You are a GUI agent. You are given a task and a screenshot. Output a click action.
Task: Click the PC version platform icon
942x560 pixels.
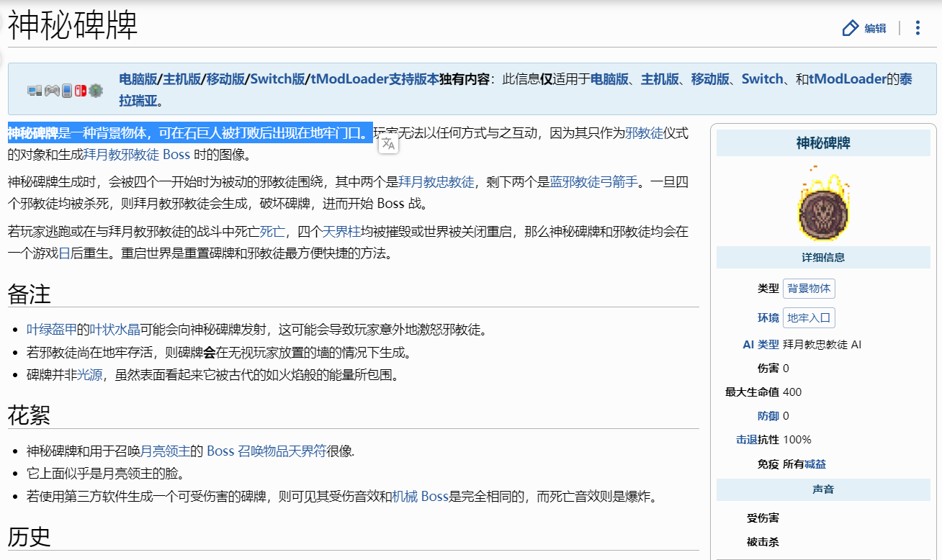point(34,91)
